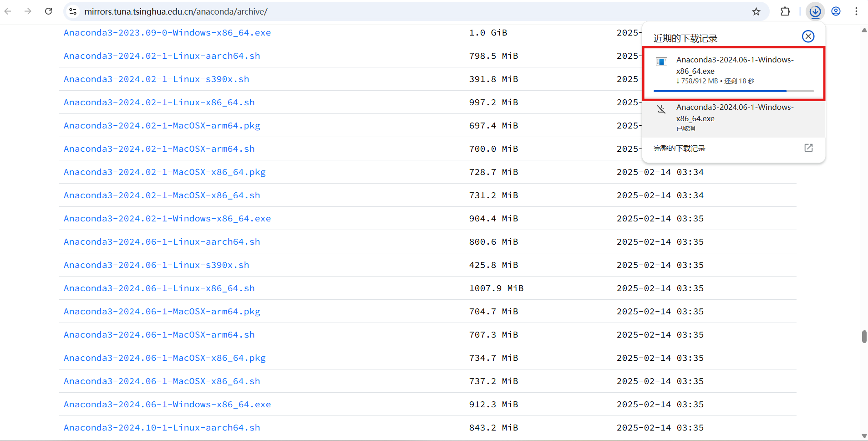Image resolution: width=868 pixels, height=441 pixels.
Task: Select the downloading Anaconda3-2024.06-1-Windows file entry
Action: pyautogui.click(x=733, y=73)
